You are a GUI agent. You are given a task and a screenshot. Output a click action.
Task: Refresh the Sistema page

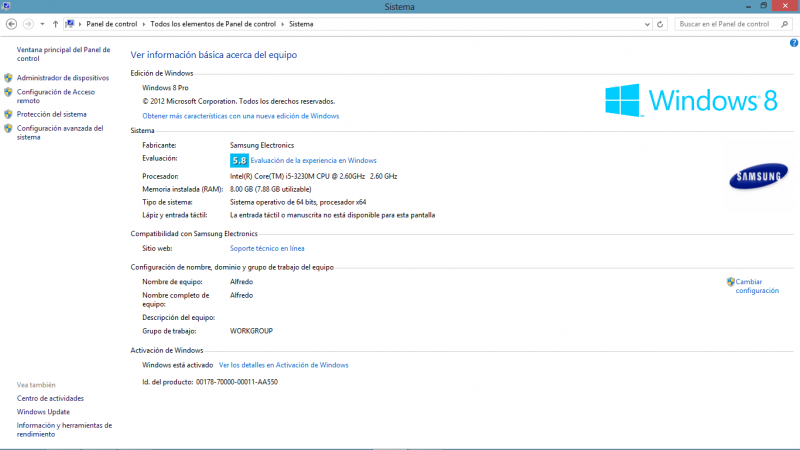coord(660,24)
